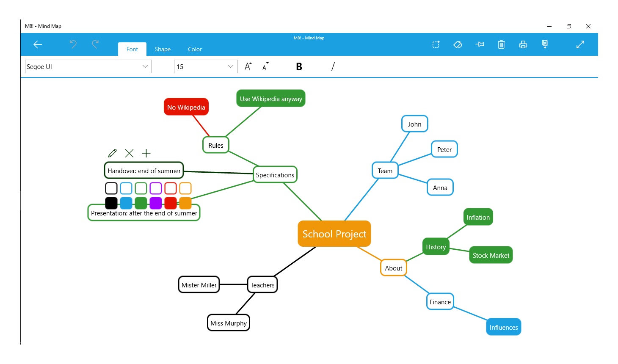Select the About node
The width and height of the screenshot is (618, 364).
[x=394, y=268]
